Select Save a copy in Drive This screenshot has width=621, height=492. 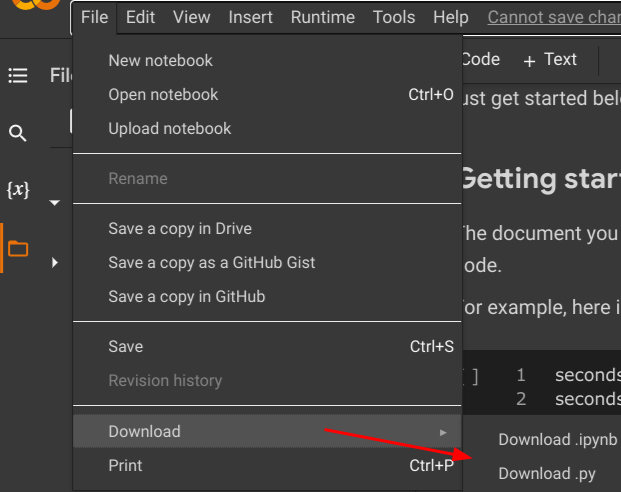[x=267, y=229]
